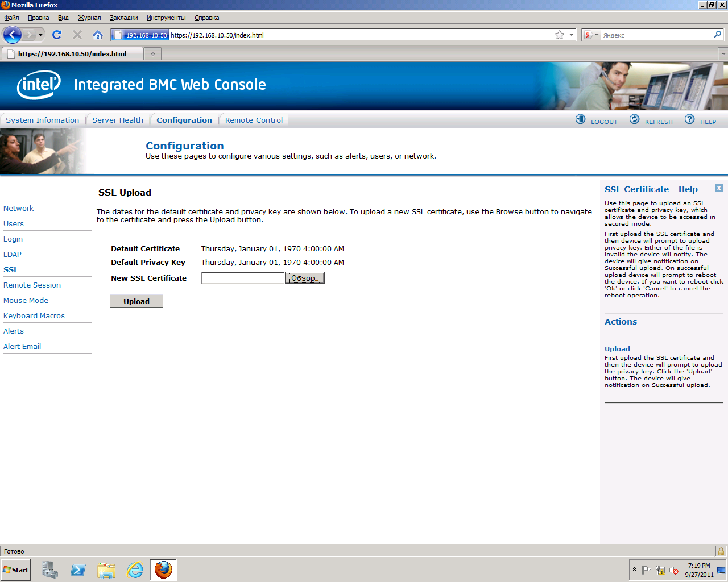
Task: Switch to the Server Health tab
Action: pos(118,120)
